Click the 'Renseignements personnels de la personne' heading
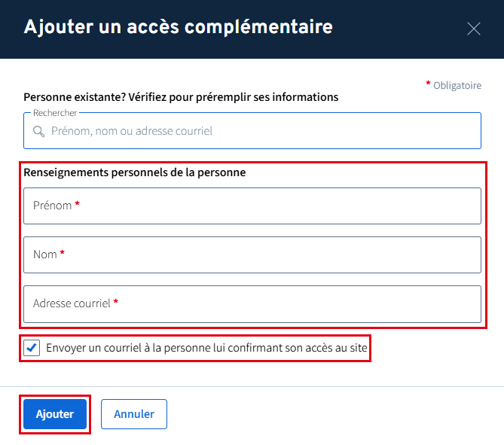This screenshot has height=445, width=504. (x=135, y=172)
